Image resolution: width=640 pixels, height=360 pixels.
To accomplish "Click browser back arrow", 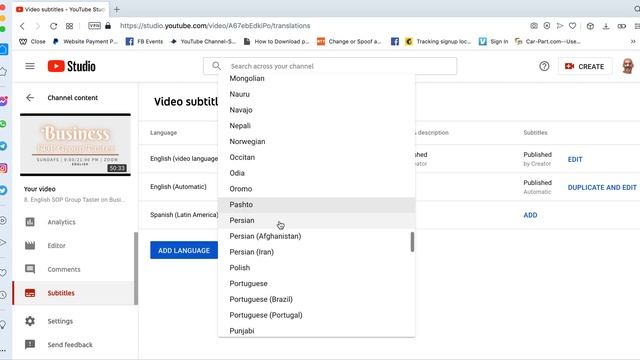I will [x=22, y=26].
